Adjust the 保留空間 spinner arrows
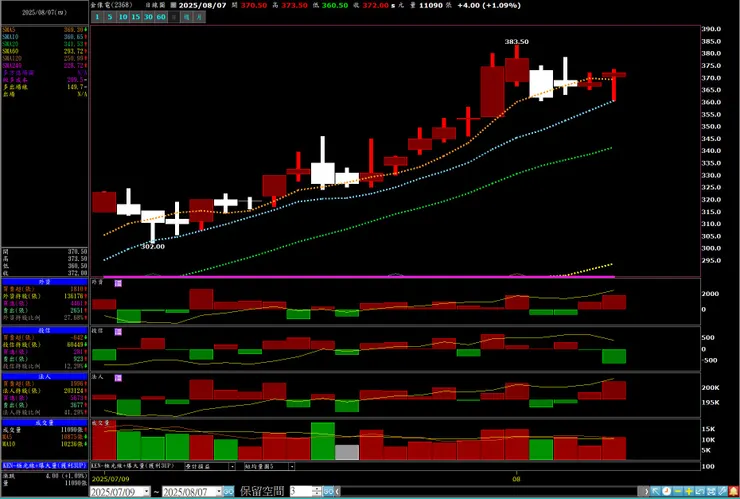The image size is (740, 499). [x=317, y=491]
